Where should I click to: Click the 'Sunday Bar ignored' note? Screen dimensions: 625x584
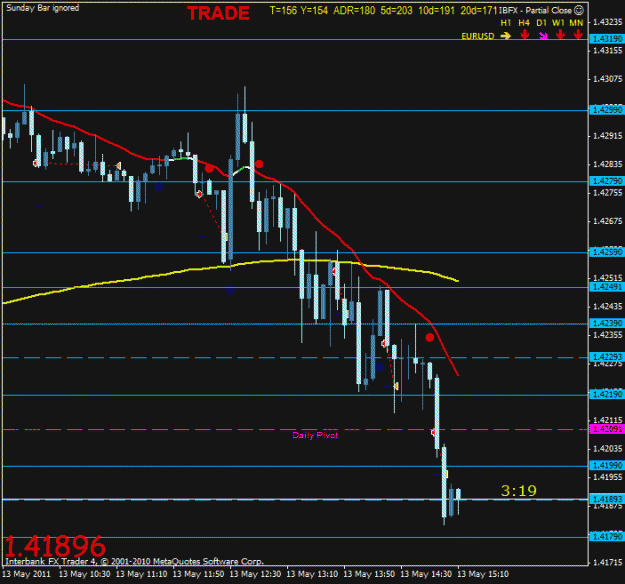tap(43, 8)
